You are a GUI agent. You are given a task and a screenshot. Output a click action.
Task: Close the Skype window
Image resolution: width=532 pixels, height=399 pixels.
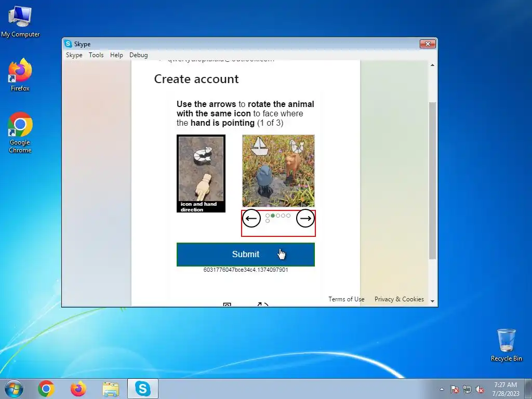pyautogui.click(x=428, y=44)
